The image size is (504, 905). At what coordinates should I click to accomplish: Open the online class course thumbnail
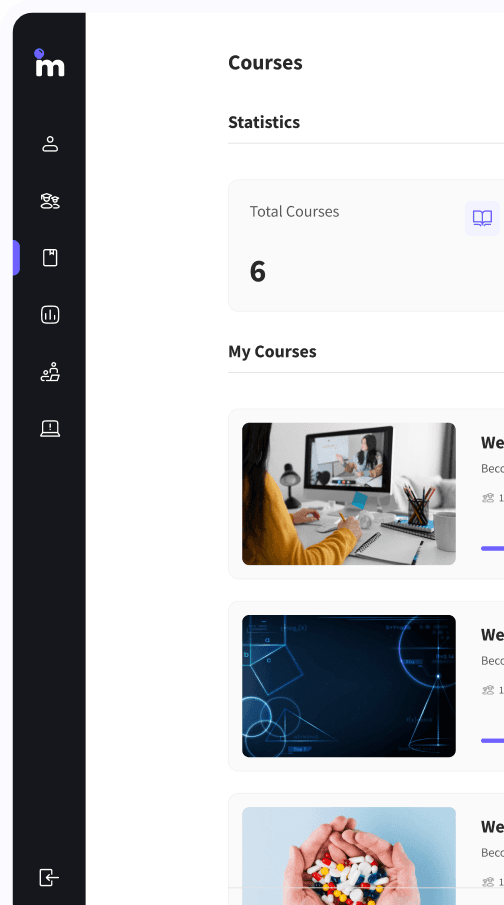pyautogui.click(x=349, y=493)
